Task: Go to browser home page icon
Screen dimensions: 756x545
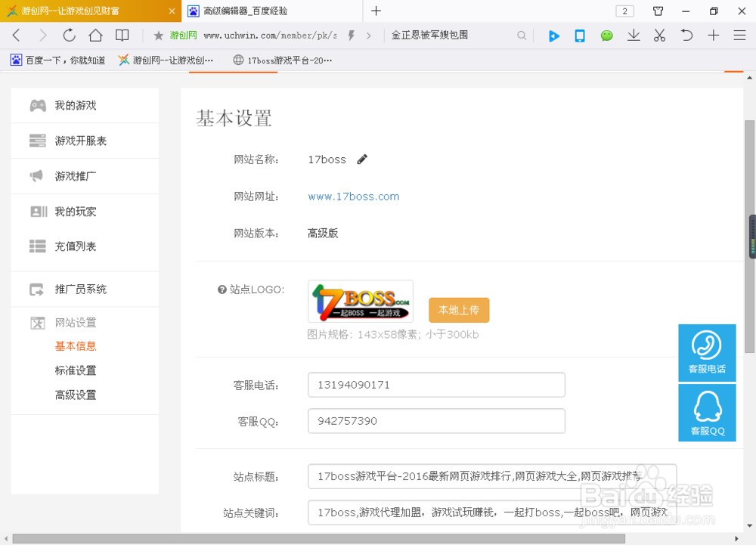Action: (95, 36)
